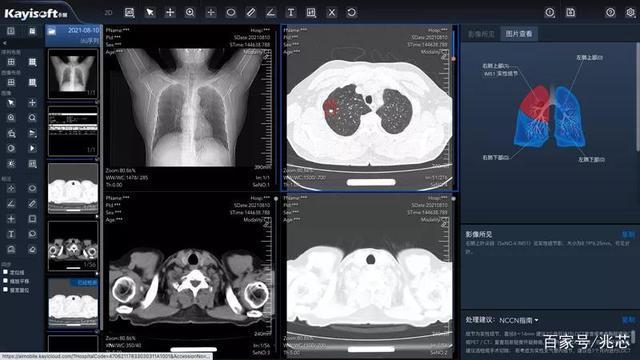Click the save disk icon at top right
The height and width of the screenshot is (360, 640).
[x=571, y=13]
